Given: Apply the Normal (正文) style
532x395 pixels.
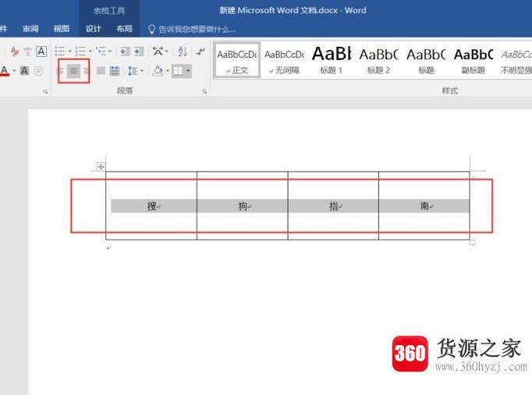Looking at the screenshot, I should pyautogui.click(x=237, y=61).
